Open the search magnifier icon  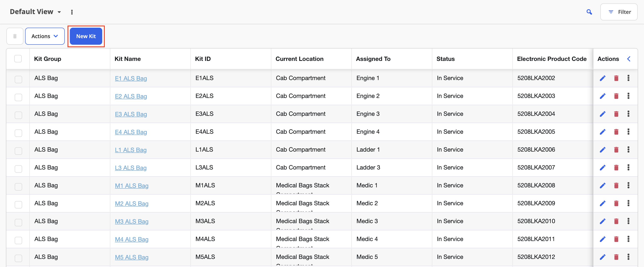589,12
